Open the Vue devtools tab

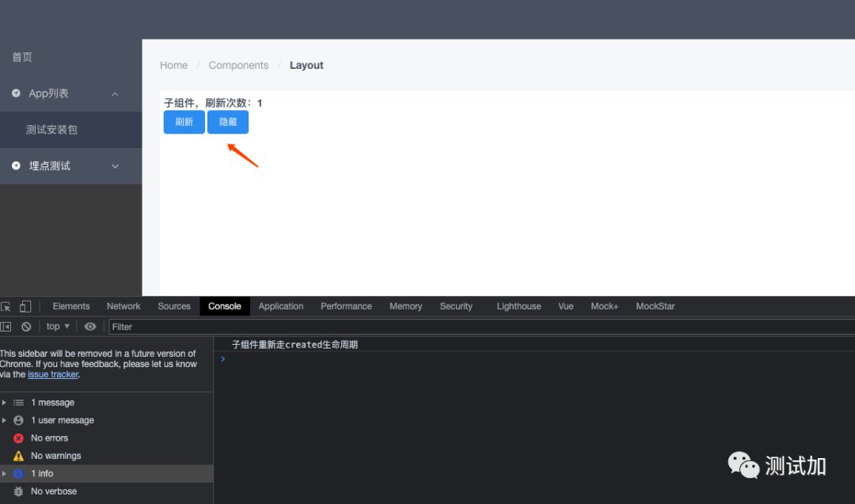tap(565, 306)
